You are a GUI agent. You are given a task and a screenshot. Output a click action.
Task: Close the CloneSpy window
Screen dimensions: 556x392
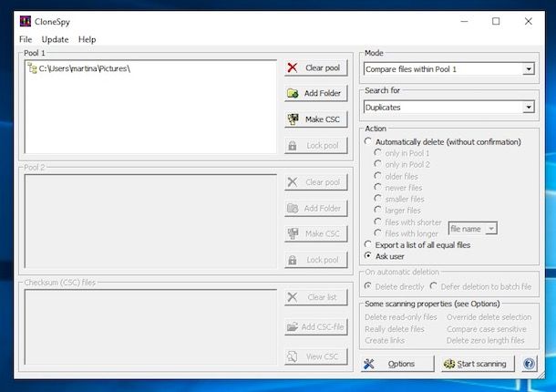point(528,21)
